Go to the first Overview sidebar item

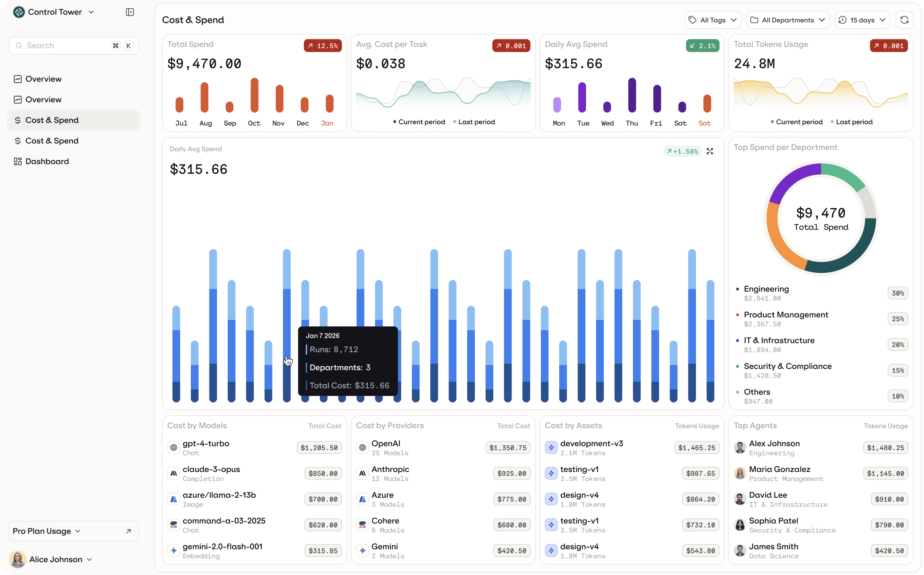click(x=43, y=79)
